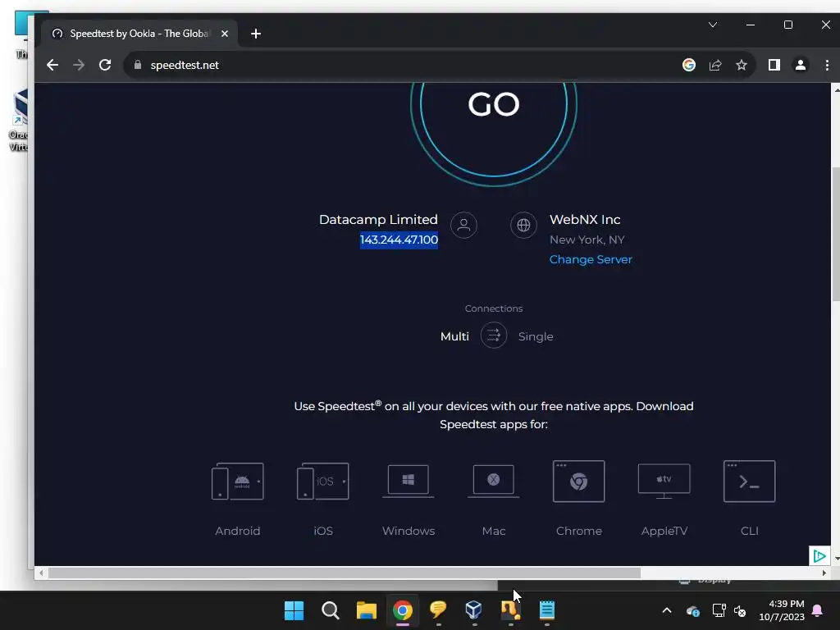This screenshot has width=840, height=630.
Task: Open File Explorer from the taskbar
Action: coord(367,610)
